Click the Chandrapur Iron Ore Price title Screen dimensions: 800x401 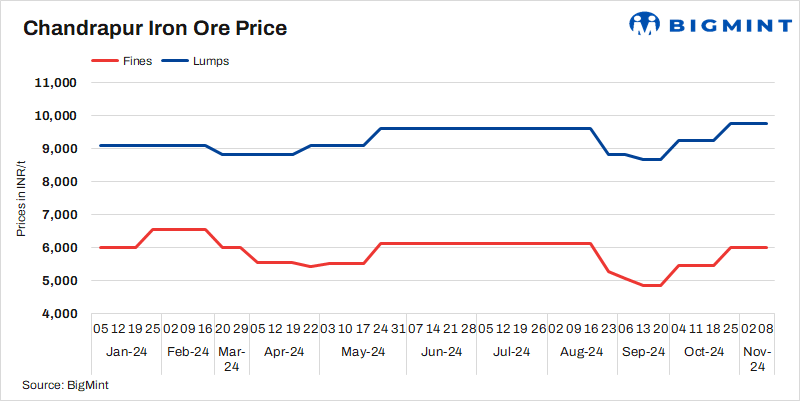coord(155,28)
